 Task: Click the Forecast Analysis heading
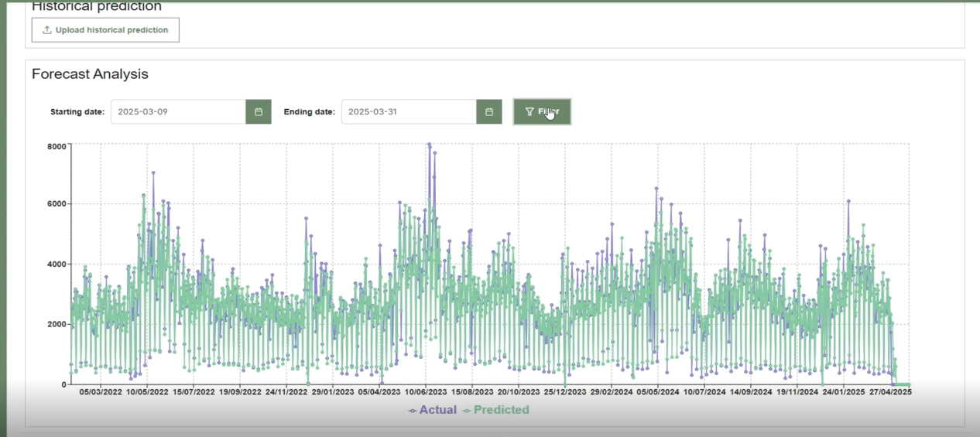click(x=90, y=74)
